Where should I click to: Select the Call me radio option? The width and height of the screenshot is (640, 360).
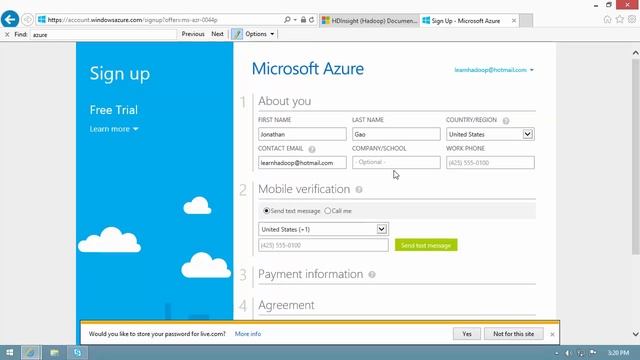pos(327,211)
